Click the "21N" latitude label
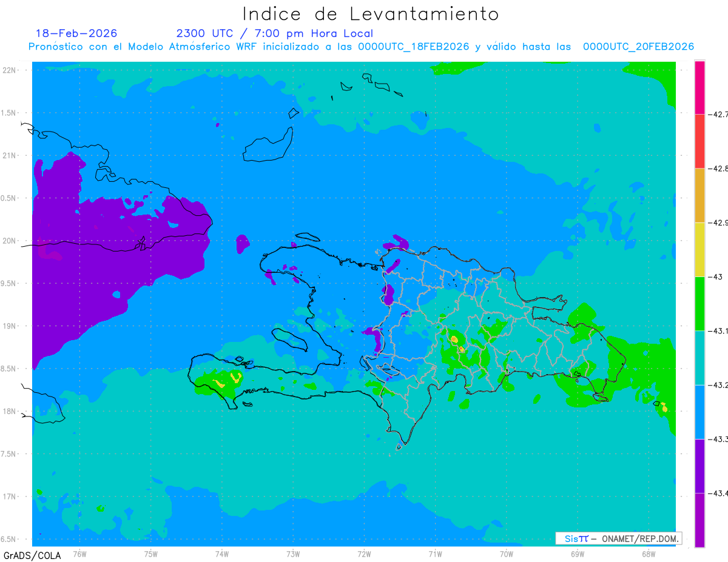The image size is (728, 562). [10, 156]
